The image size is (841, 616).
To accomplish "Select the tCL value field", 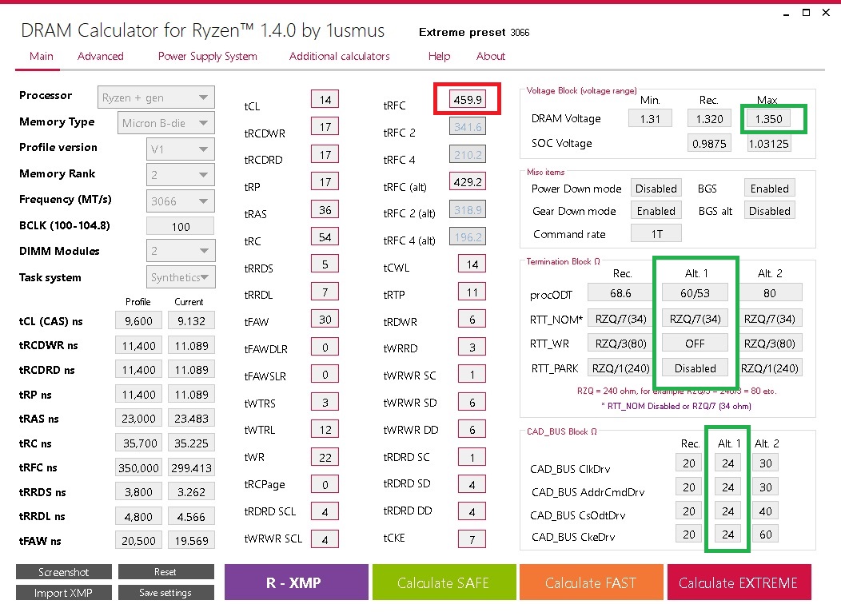I will (x=325, y=99).
